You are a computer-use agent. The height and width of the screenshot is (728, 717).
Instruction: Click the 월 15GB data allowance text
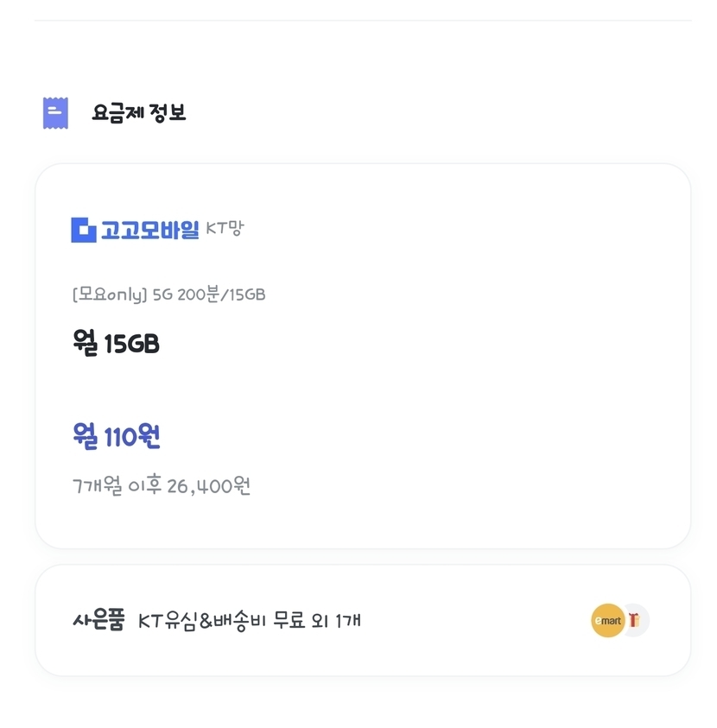pos(116,344)
